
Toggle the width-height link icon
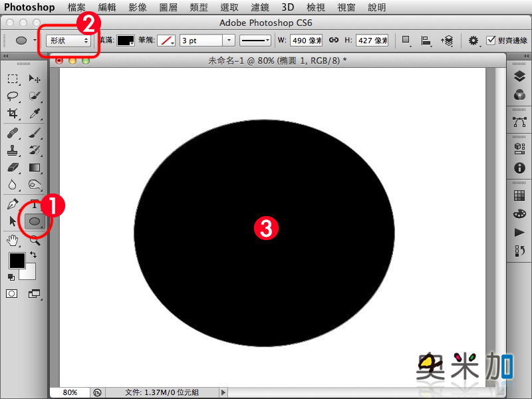[x=334, y=40]
